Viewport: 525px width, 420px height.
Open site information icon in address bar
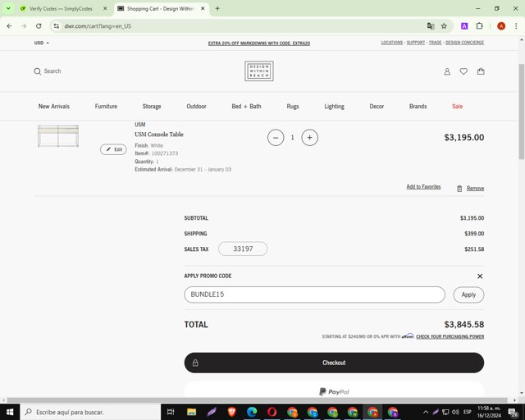[x=57, y=26]
